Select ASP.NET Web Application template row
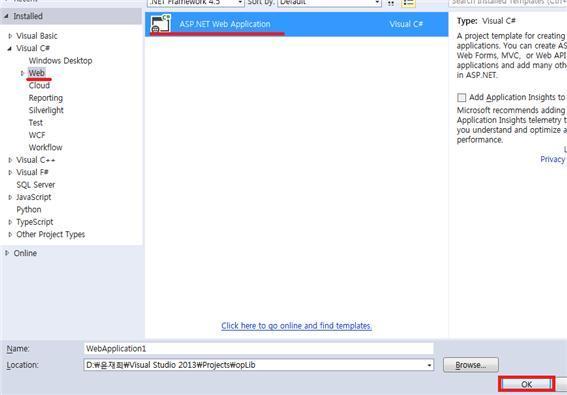Screen dimensions: 567x395 pos(297,24)
